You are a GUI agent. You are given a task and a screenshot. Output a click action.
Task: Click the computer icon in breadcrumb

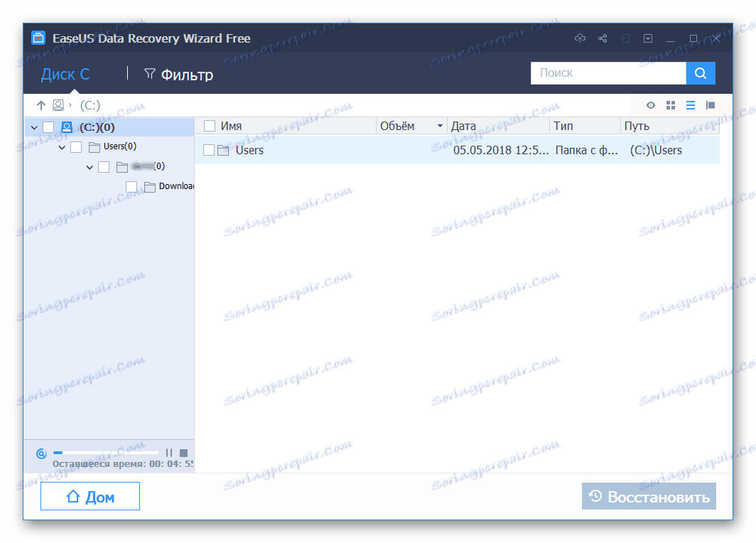tap(58, 105)
